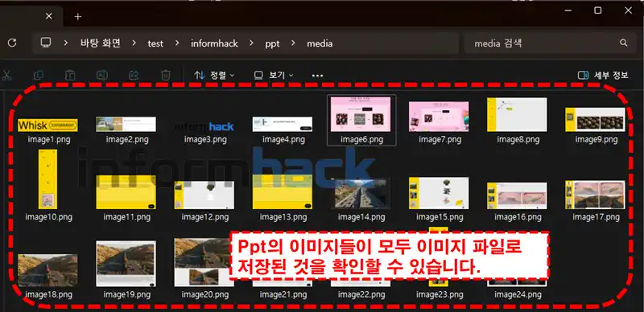Select image2.png thumbnail
Image resolution: width=644 pixels, height=312 pixels.
click(126, 124)
